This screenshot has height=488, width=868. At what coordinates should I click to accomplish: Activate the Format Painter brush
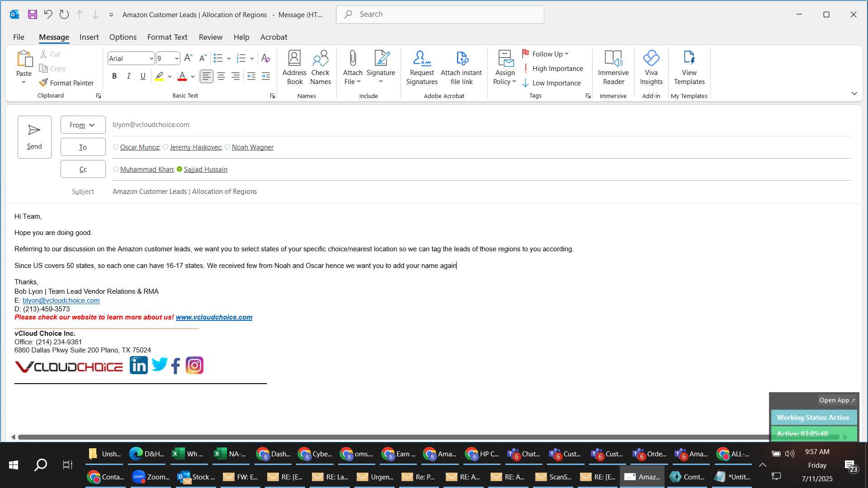[x=66, y=83]
